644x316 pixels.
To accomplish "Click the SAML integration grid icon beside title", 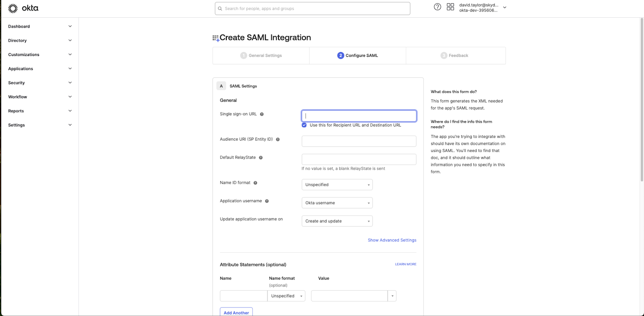I will point(216,38).
